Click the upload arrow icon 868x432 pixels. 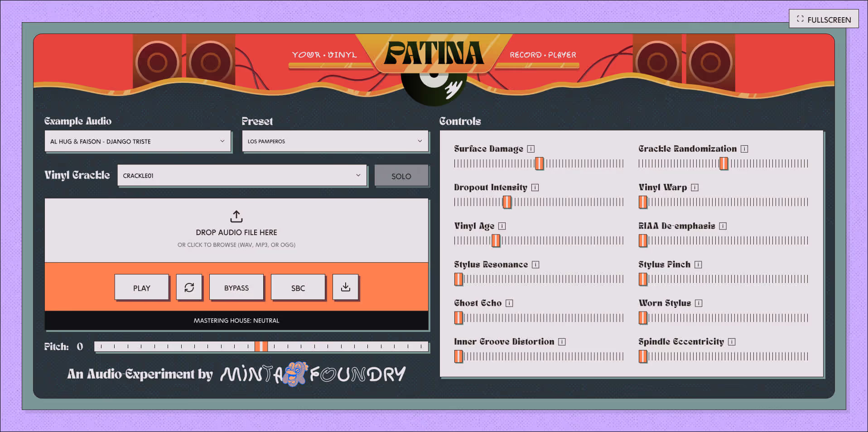236,216
